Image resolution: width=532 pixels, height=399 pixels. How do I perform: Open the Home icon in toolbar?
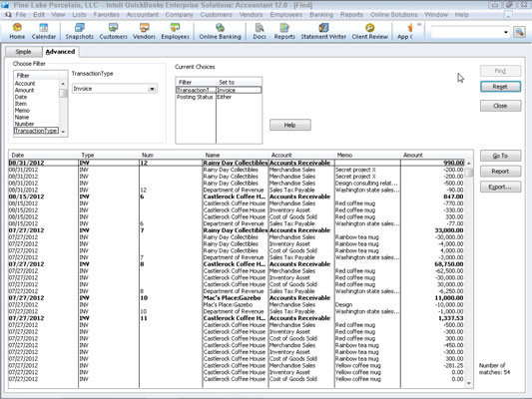tap(17, 31)
